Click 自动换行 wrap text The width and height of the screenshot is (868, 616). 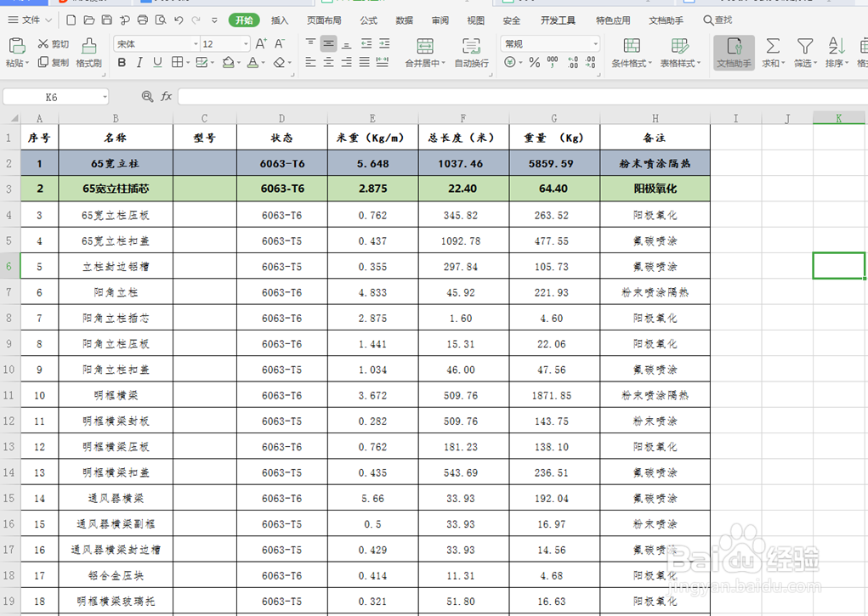tap(471, 53)
